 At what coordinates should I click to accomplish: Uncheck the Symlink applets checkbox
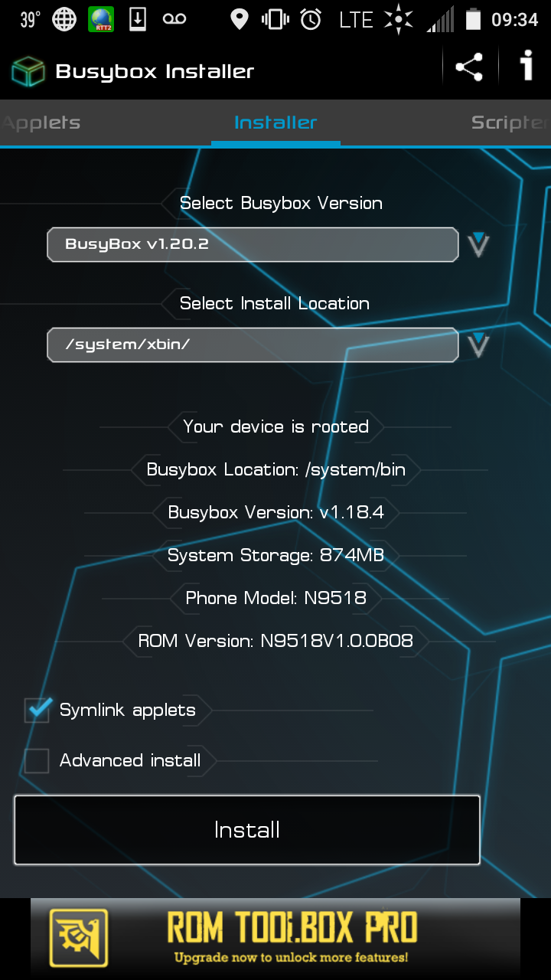(37, 710)
